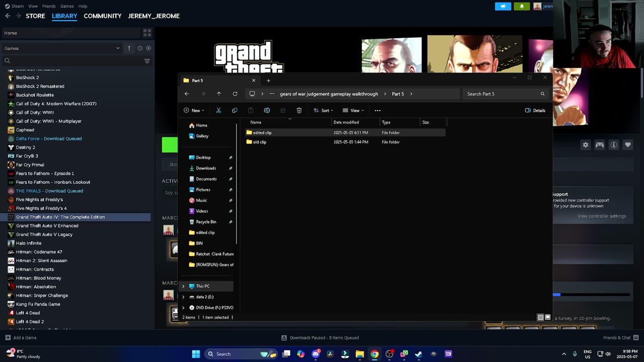Open the New dropdown in Explorer
Screen dimensions: 644x362
pos(194,111)
